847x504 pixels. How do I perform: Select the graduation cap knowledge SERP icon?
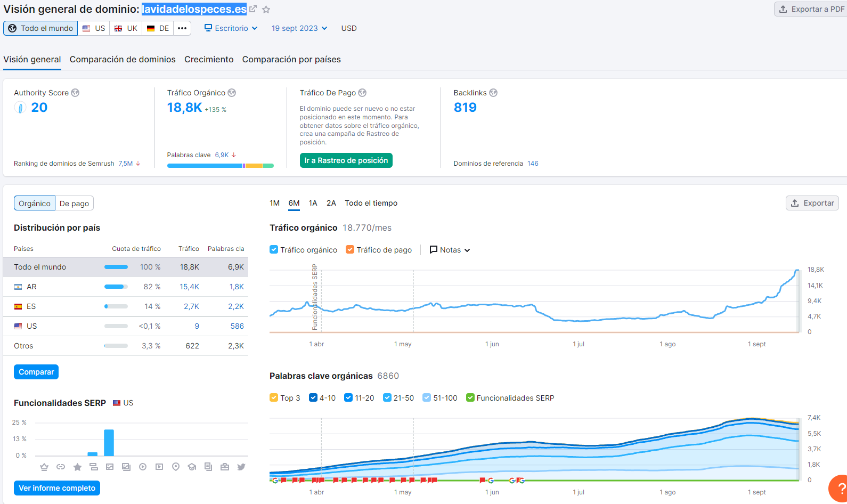click(192, 467)
